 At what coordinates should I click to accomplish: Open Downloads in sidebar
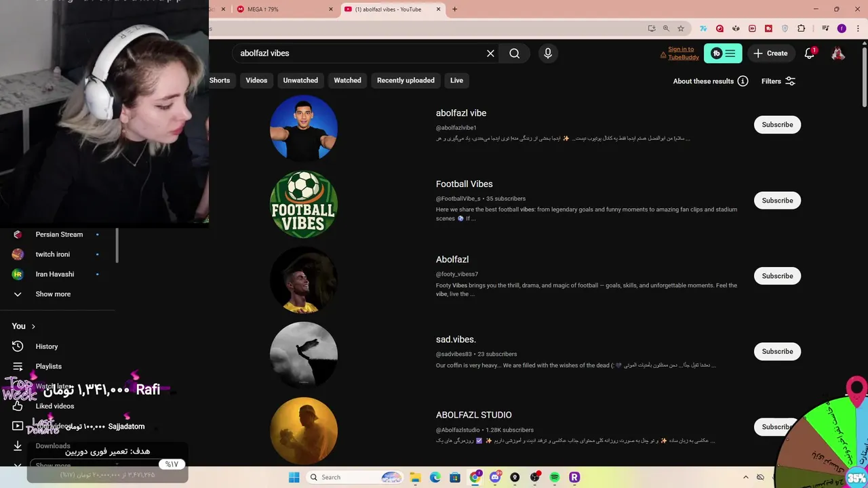[53, 446]
